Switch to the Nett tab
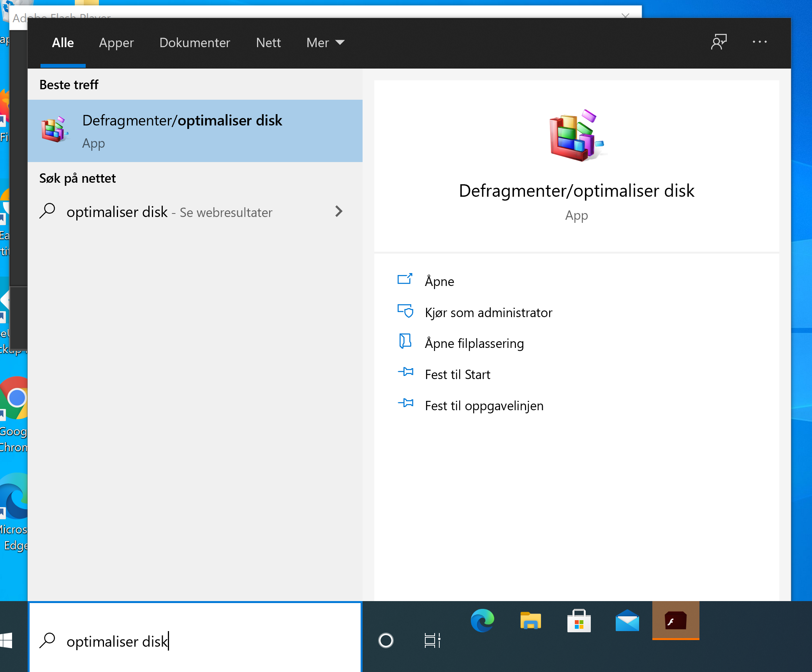812x672 pixels. pos(268,42)
